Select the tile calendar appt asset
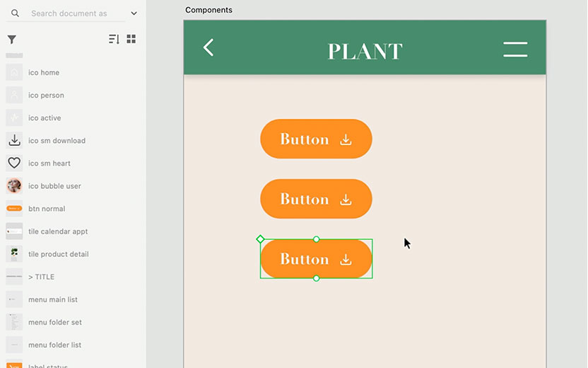The height and width of the screenshot is (368, 588). (57, 231)
